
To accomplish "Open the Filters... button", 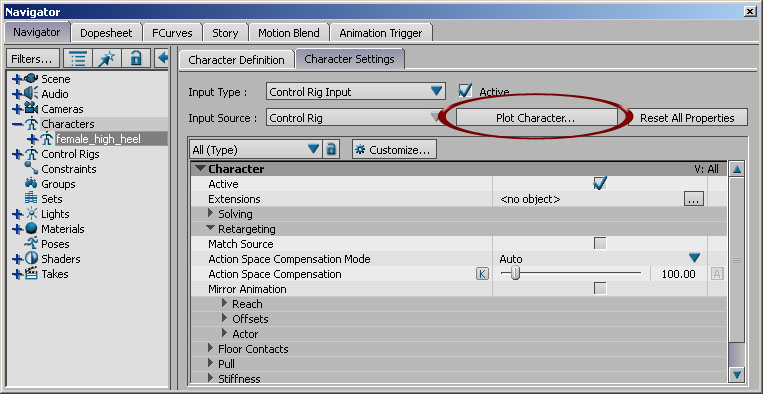I will click(32, 59).
